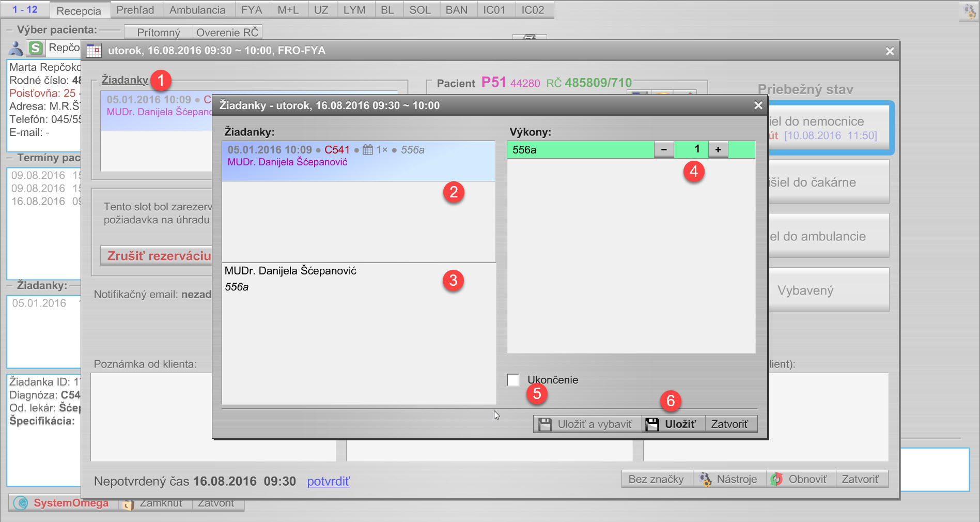Screen dimensions: 980x522
Task: Click the blue person icon
Action: coord(16,49)
